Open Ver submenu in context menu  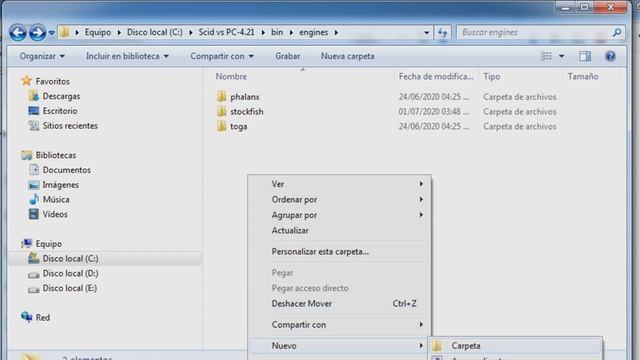(339, 184)
